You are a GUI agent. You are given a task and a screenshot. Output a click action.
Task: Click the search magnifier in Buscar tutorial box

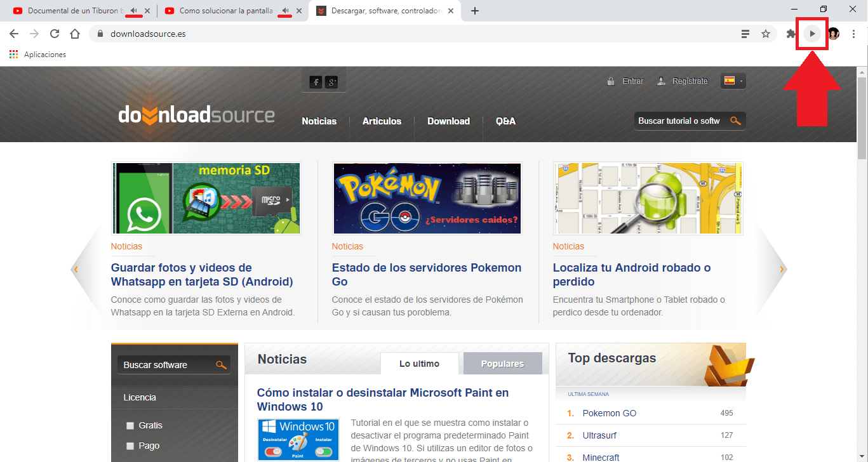(735, 121)
